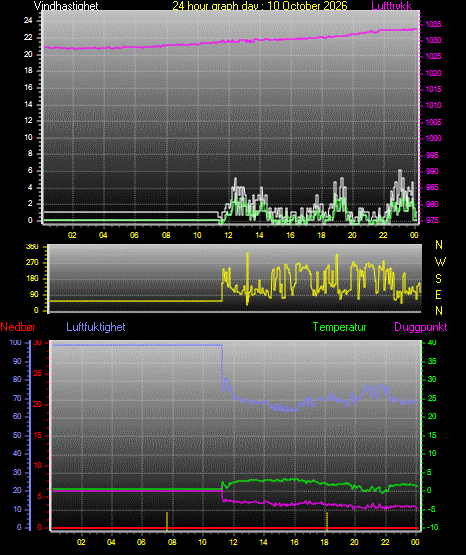The width and height of the screenshot is (466, 555).
Task: Click the 24 wind speed axis value
Action: pos(28,21)
